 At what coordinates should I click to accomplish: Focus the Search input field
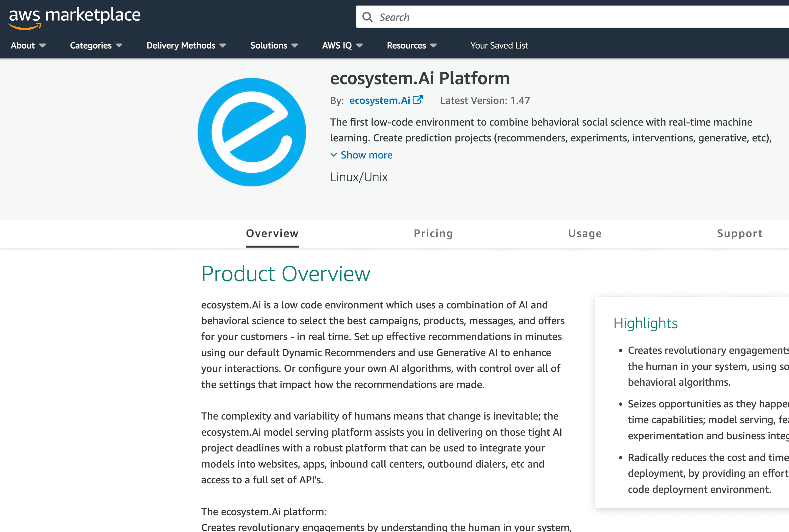(572, 17)
